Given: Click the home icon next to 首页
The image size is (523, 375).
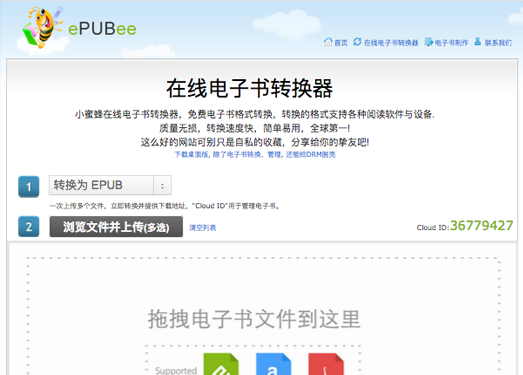Looking at the screenshot, I should pyautogui.click(x=328, y=42).
